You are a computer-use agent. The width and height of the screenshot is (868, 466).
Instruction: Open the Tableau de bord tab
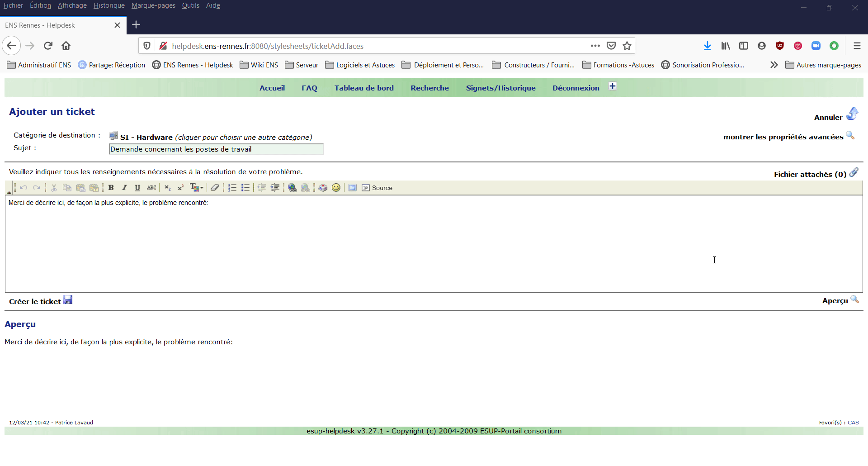364,88
